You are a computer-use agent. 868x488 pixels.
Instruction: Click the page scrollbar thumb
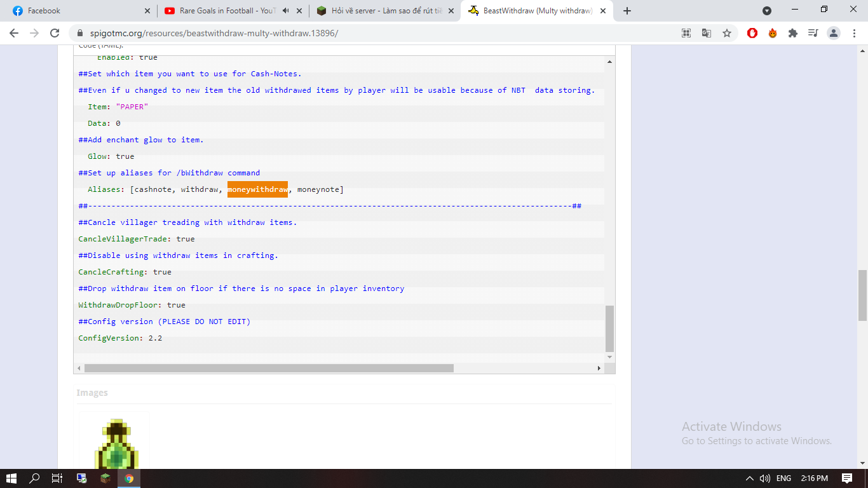click(862, 295)
